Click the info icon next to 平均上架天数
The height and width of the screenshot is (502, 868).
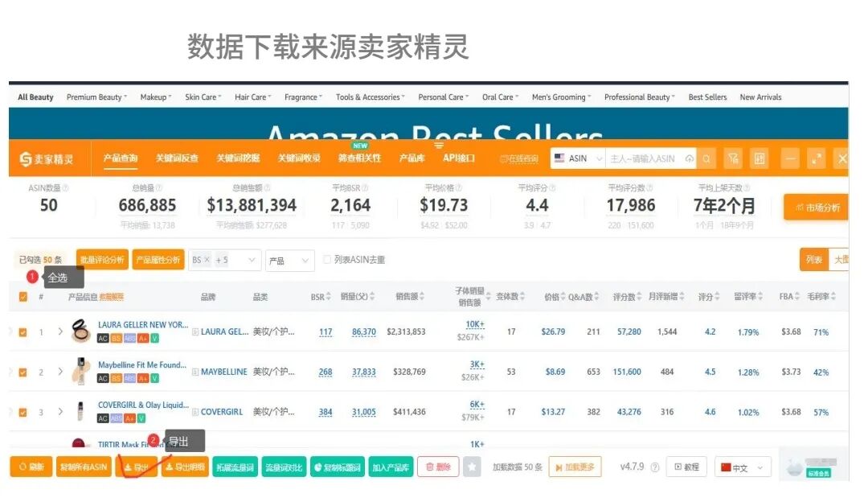(747, 187)
